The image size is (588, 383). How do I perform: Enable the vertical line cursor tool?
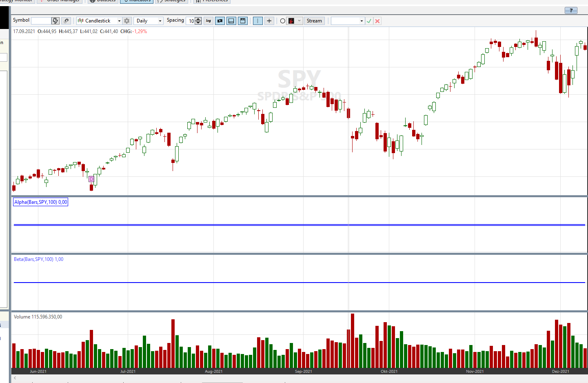(x=258, y=21)
